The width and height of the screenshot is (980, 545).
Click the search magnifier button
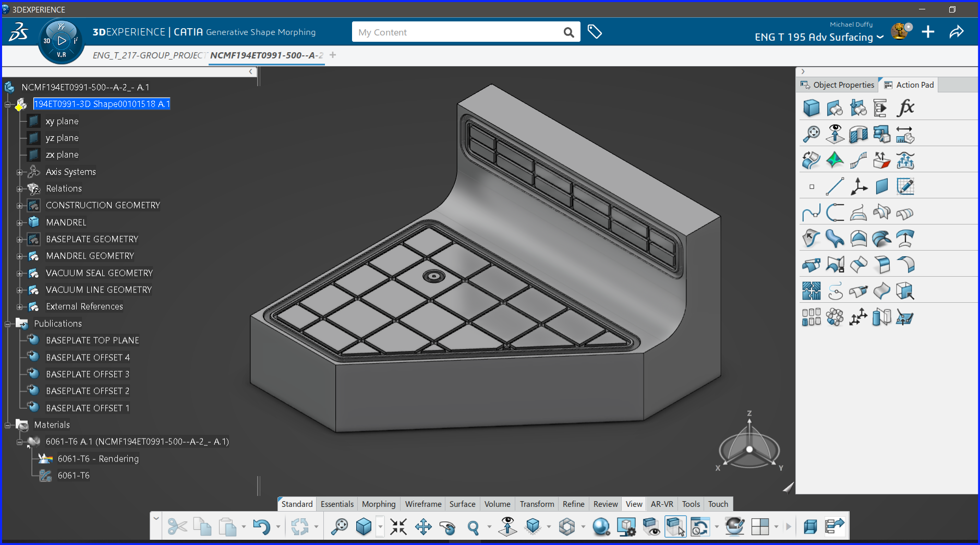click(568, 32)
